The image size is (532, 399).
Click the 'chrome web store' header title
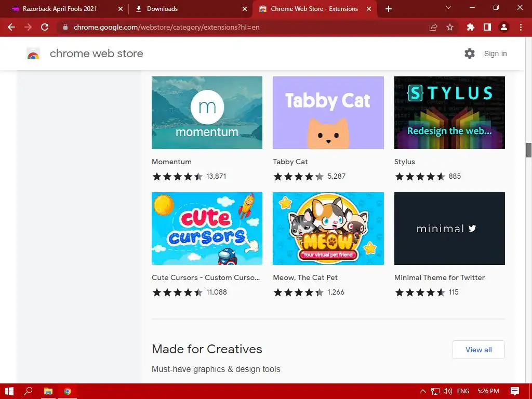click(96, 54)
